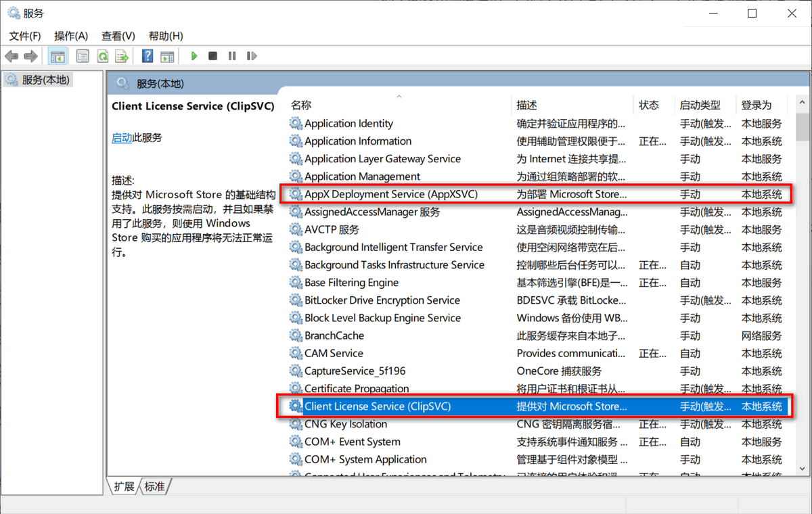Click gear icon of Application Identity service
This screenshot has height=514, width=812.
296,123
